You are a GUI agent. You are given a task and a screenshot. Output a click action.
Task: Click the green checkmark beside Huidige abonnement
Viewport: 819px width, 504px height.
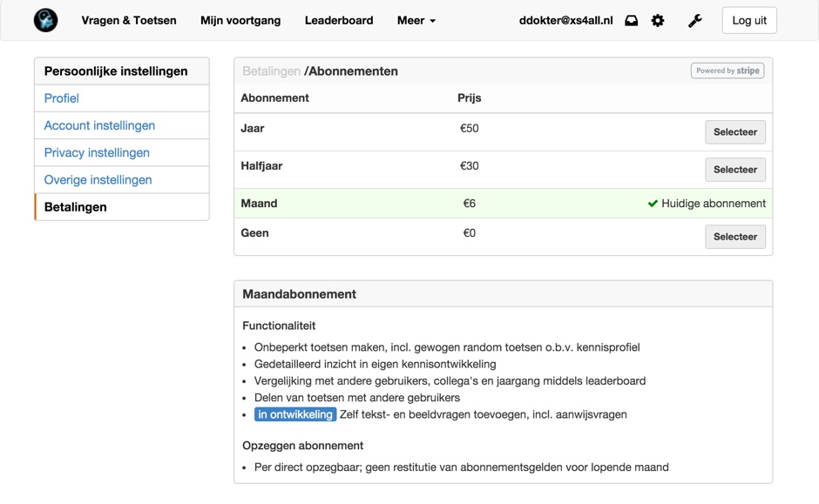coord(652,203)
